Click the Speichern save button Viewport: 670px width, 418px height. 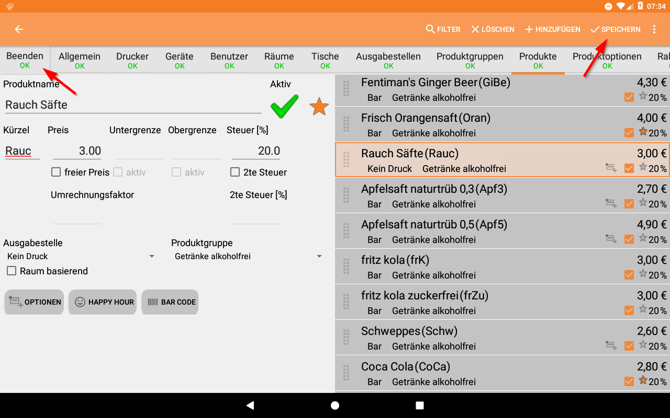615,30
